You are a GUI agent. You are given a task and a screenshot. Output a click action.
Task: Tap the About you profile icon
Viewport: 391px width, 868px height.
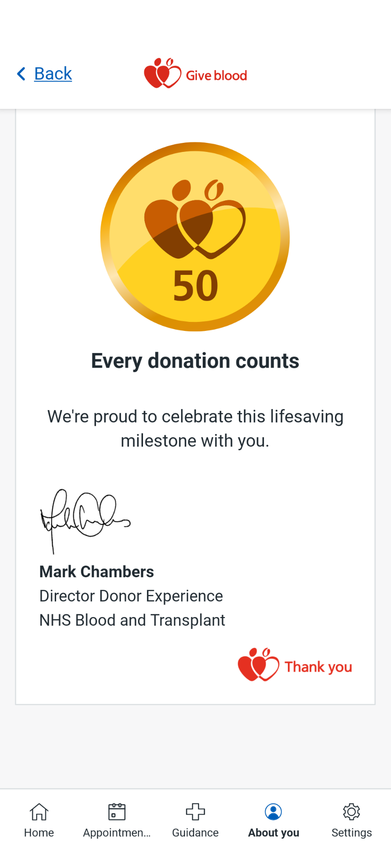[x=273, y=812]
